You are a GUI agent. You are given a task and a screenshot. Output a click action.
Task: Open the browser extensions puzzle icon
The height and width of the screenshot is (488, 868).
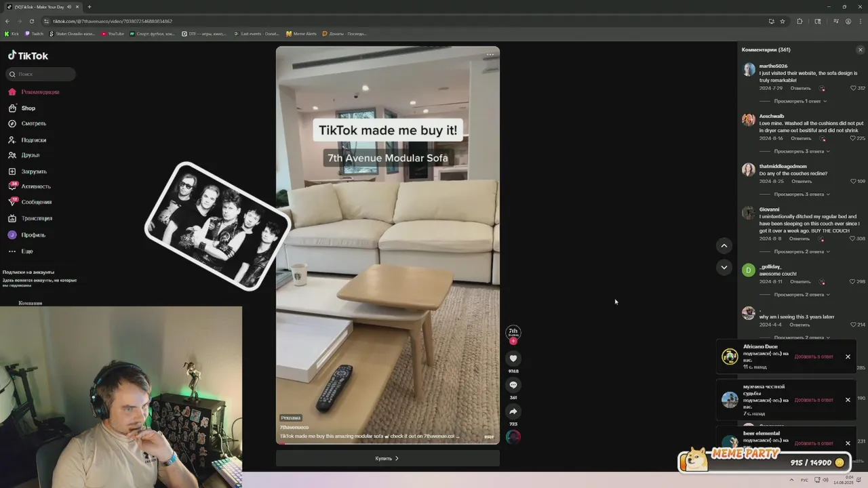tap(800, 21)
